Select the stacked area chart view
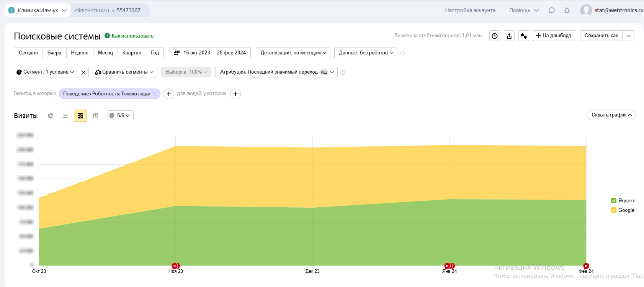This screenshot has width=644, height=287. tap(80, 116)
